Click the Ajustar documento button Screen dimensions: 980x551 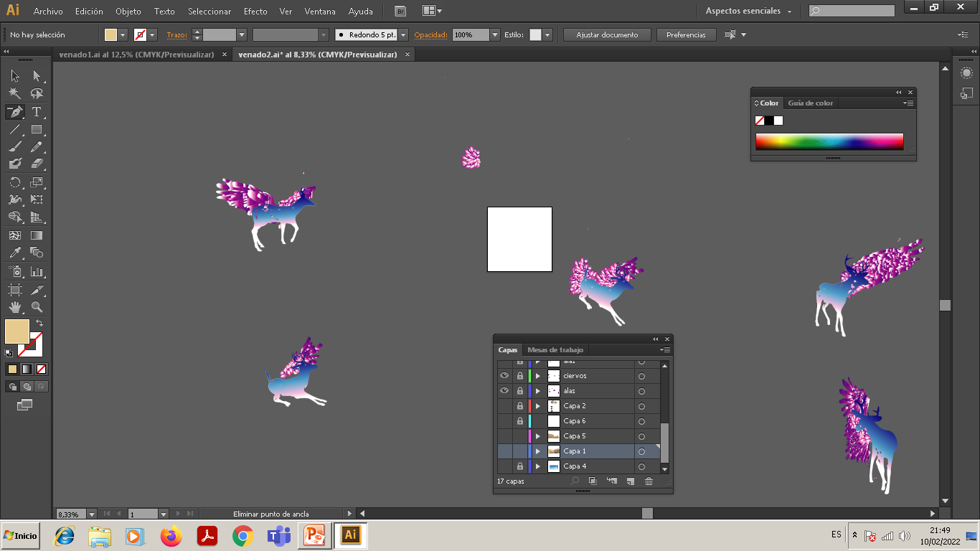coord(607,34)
